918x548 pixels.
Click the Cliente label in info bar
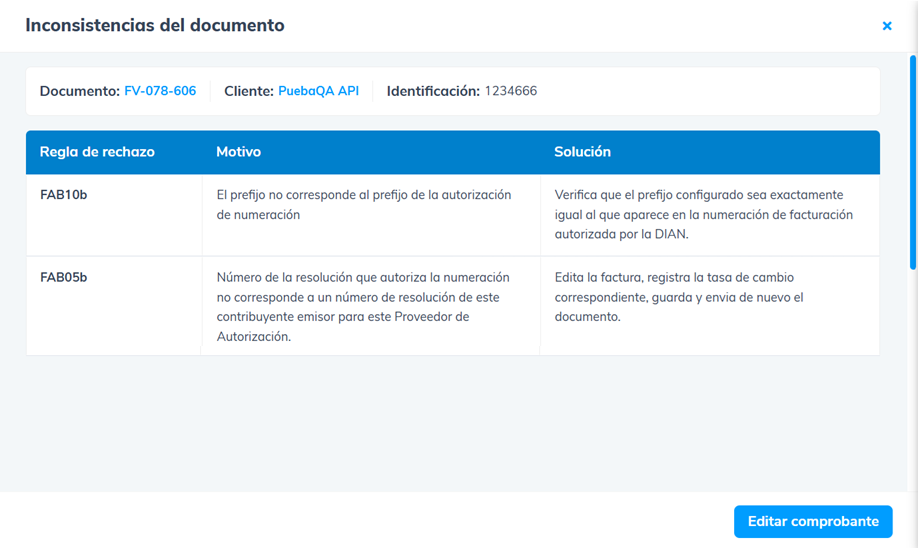tap(248, 91)
